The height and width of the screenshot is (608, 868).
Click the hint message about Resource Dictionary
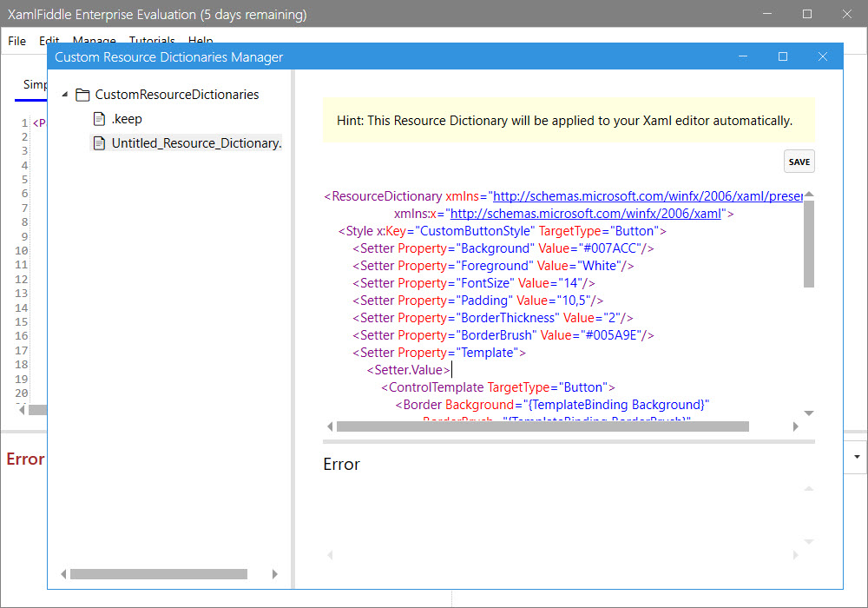[565, 121]
